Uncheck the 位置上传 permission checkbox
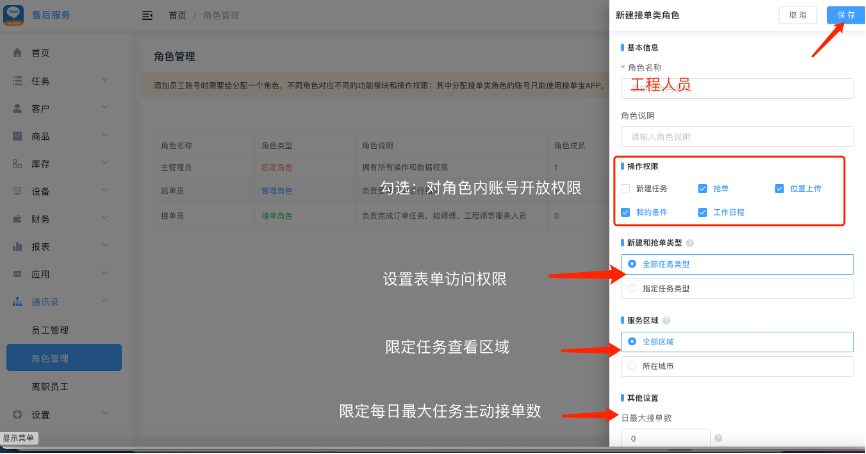866x454 pixels. coord(780,188)
